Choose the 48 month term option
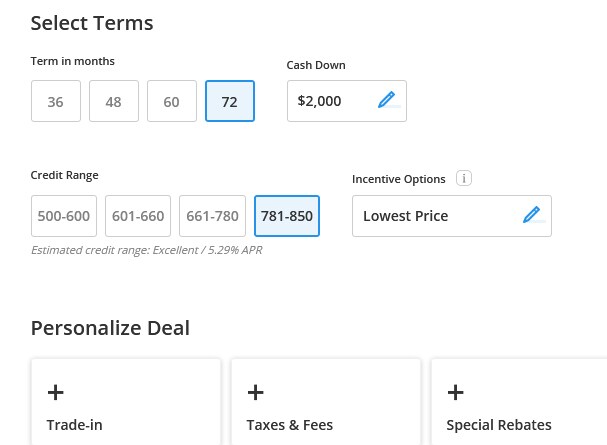The height and width of the screenshot is (445, 607). 114,101
